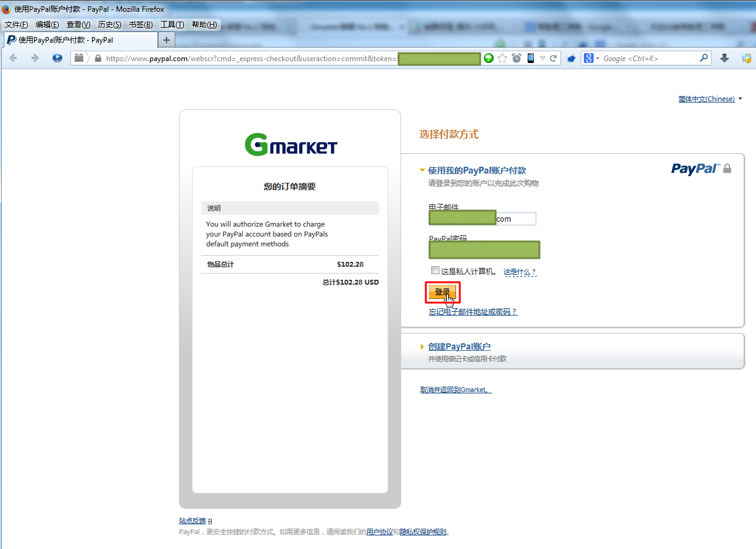The image size is (756, 549).
Task: Check the 这是私人计算机 checkbox
Action: tap(435, 270)
